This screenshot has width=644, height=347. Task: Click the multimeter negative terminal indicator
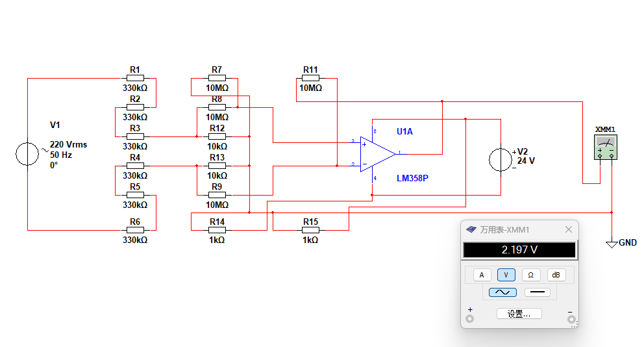(571, 319)
